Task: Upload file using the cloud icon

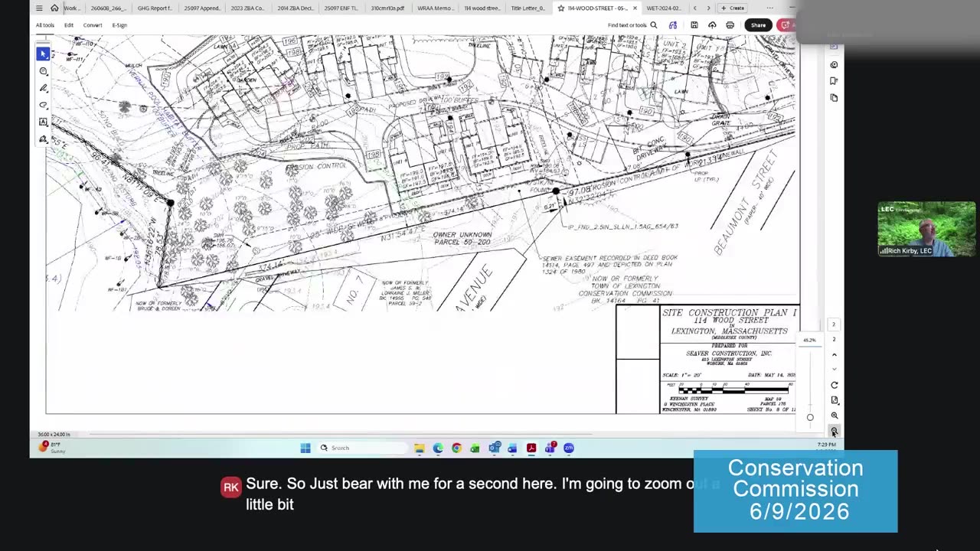Action: (x=712, y=24)
